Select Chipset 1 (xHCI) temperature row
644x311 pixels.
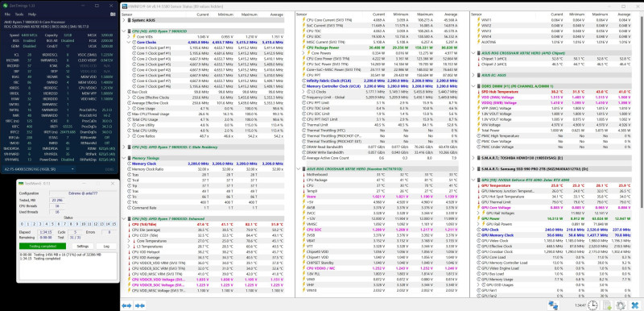(x=555, y=59)
